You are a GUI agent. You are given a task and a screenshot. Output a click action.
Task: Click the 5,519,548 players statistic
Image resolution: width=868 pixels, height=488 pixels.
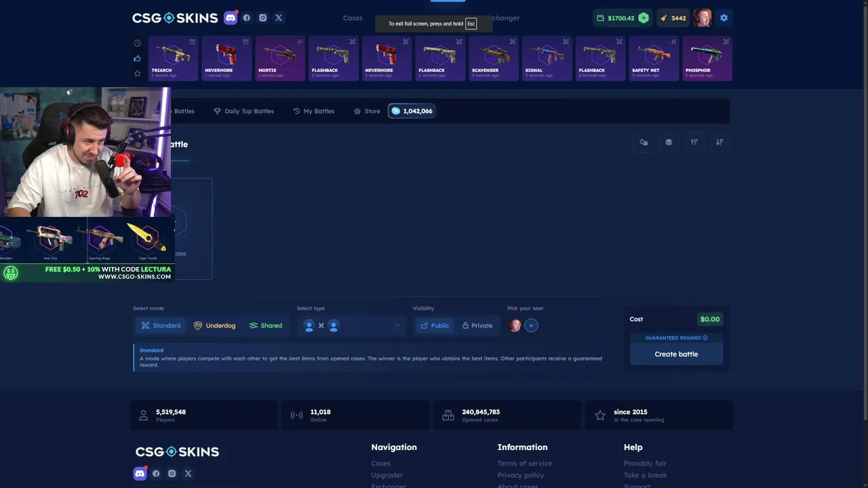(203, 415)
